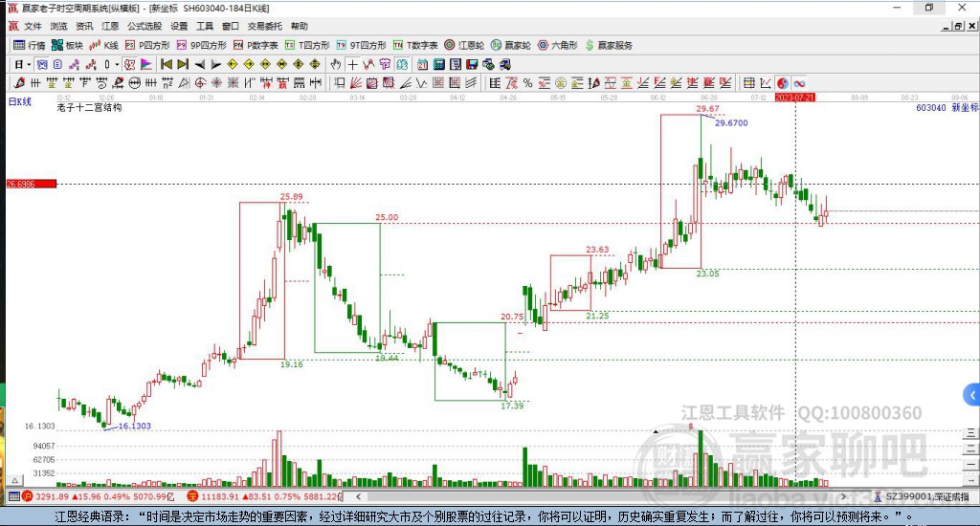Viewport: 980px width, 526px height.
Task: Click the Shenzhen index 11183.91 status
Action: [x=266, y=496]
